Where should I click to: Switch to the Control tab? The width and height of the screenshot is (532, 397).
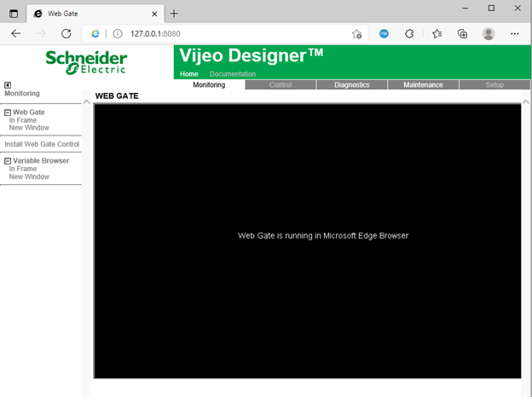(280, 84)
